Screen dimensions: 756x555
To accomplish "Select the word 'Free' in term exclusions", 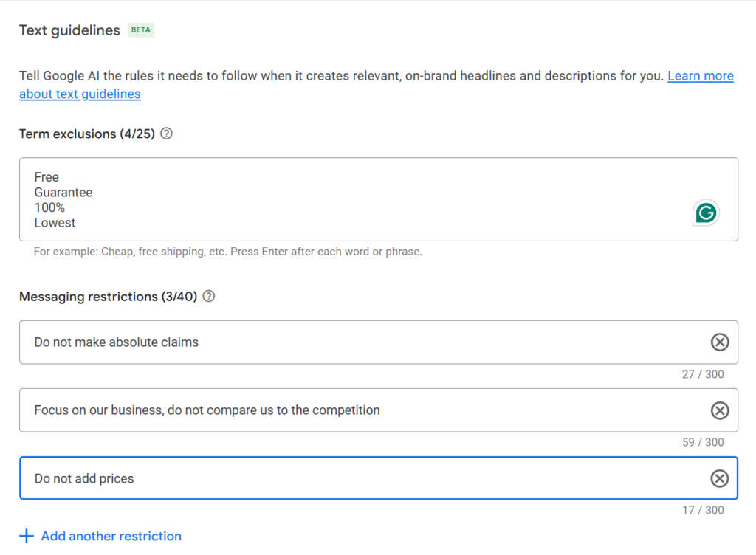I will point(46,176).
